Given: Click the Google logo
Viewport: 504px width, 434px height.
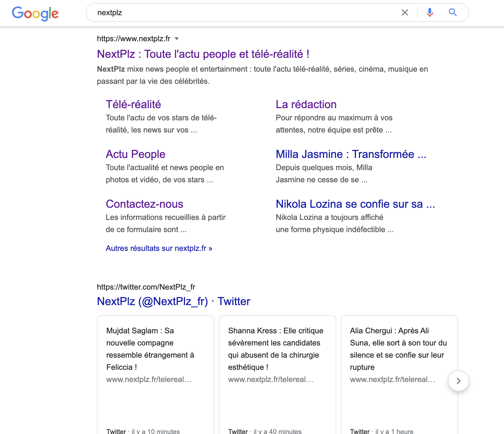Looking at the screenshot, I should 35,13.
